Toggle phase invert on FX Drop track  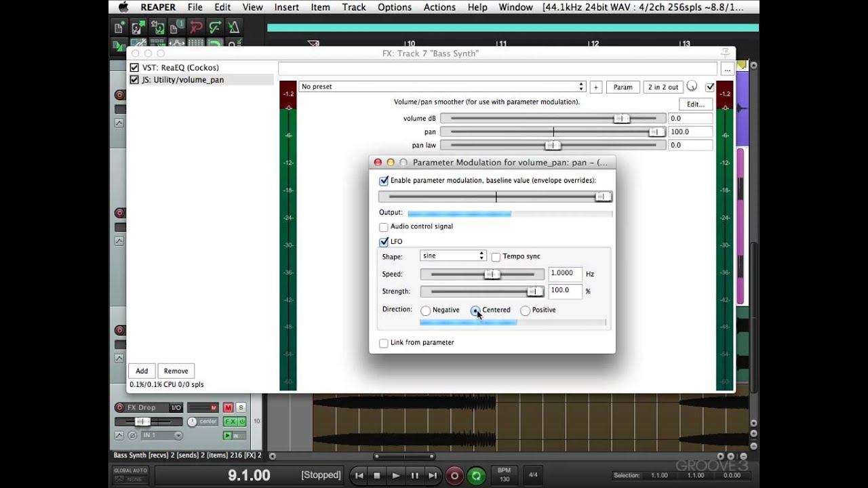(132, 435)
